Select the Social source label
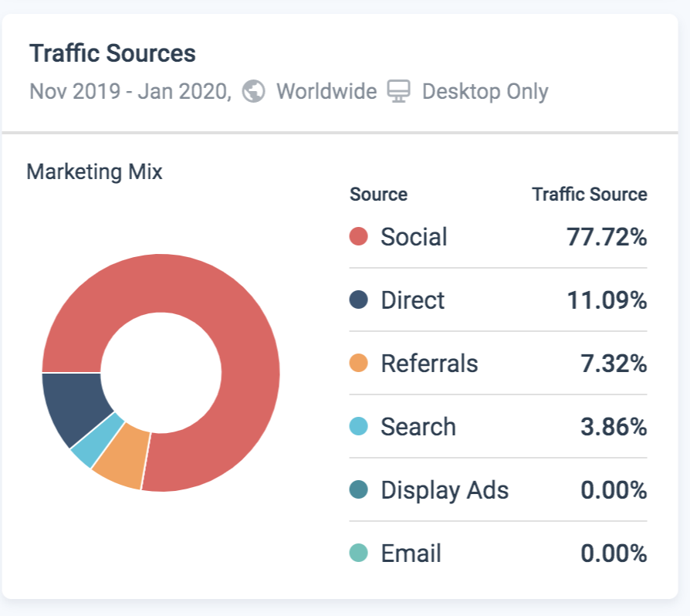The width and height of the screenshot is (690, 616). tap(414, 236)
